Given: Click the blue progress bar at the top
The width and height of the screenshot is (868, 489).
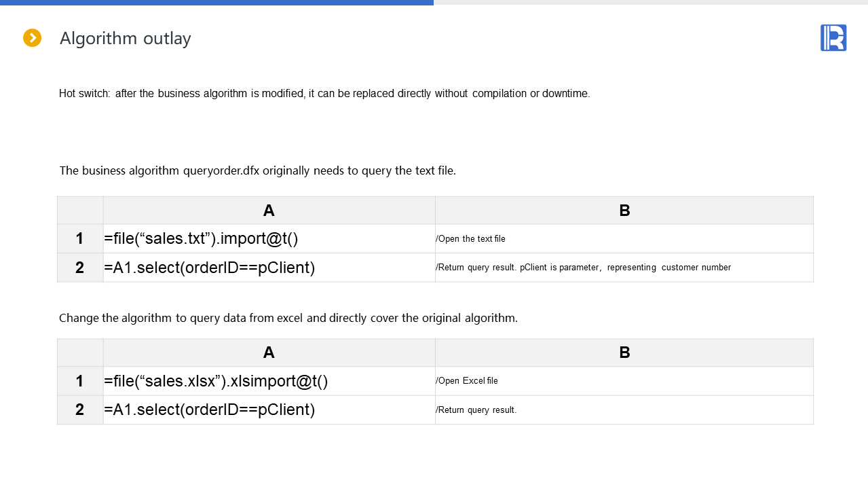Looking at the screenshot, I should coord(216,3).
